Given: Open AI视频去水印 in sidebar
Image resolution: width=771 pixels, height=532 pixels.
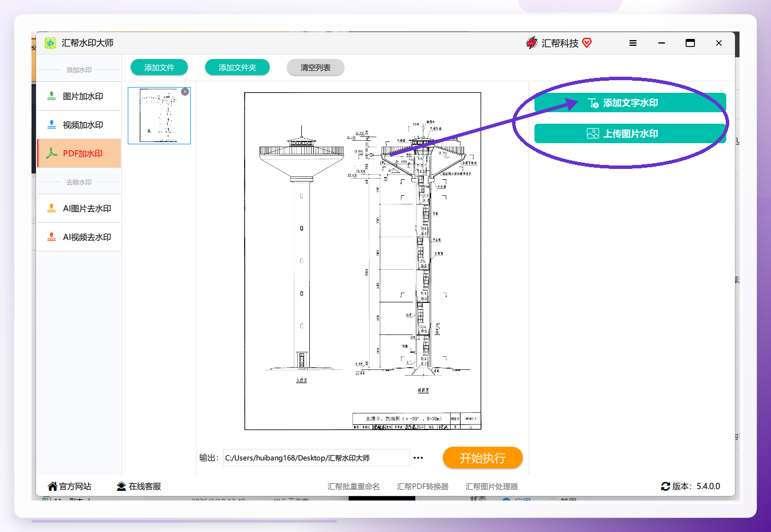Looking at the screenshot, I should click(x=79, y=237).
